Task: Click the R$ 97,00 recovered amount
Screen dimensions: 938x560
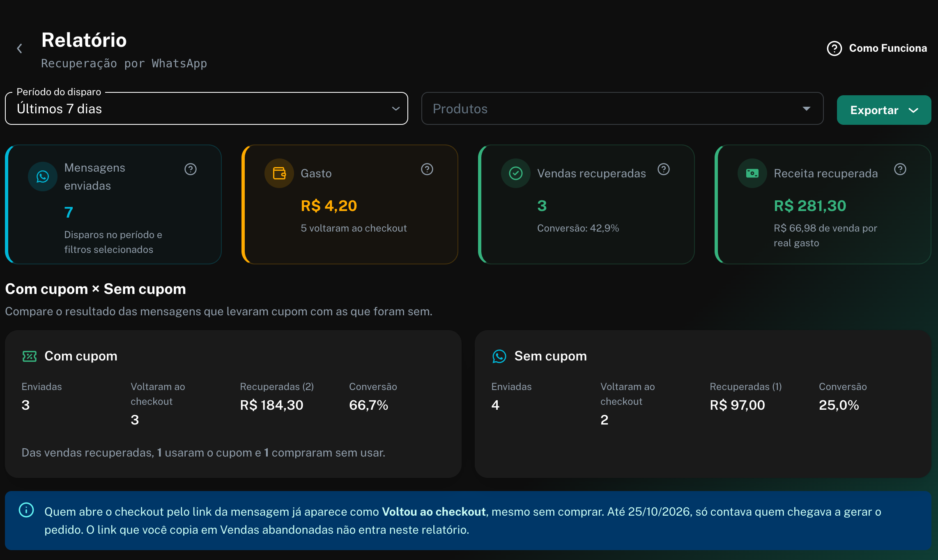Action: 738,405
